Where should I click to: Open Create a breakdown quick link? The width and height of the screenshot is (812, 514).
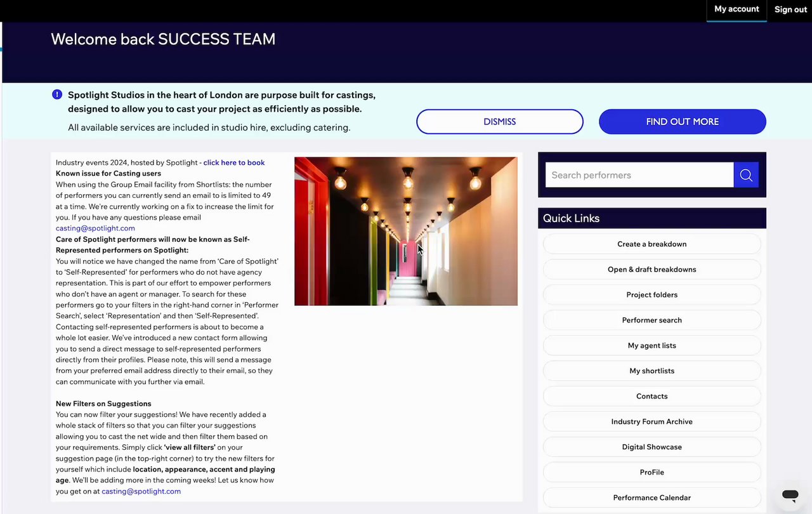click(652, 244)
